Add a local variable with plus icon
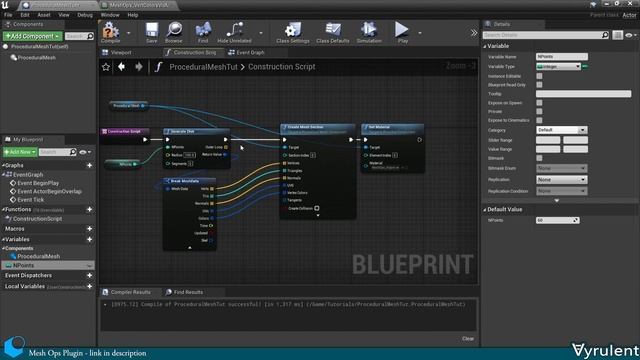Screen dimensions: 640x360 tap(89, 287)
